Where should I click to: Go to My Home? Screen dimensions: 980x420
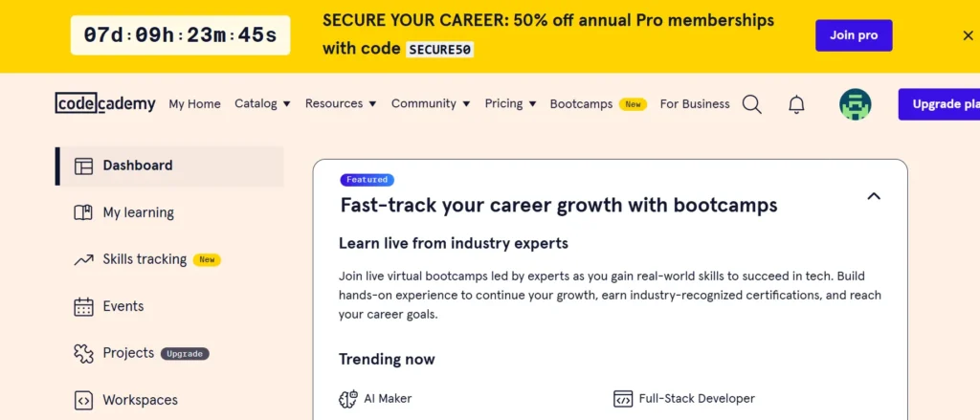194,103
